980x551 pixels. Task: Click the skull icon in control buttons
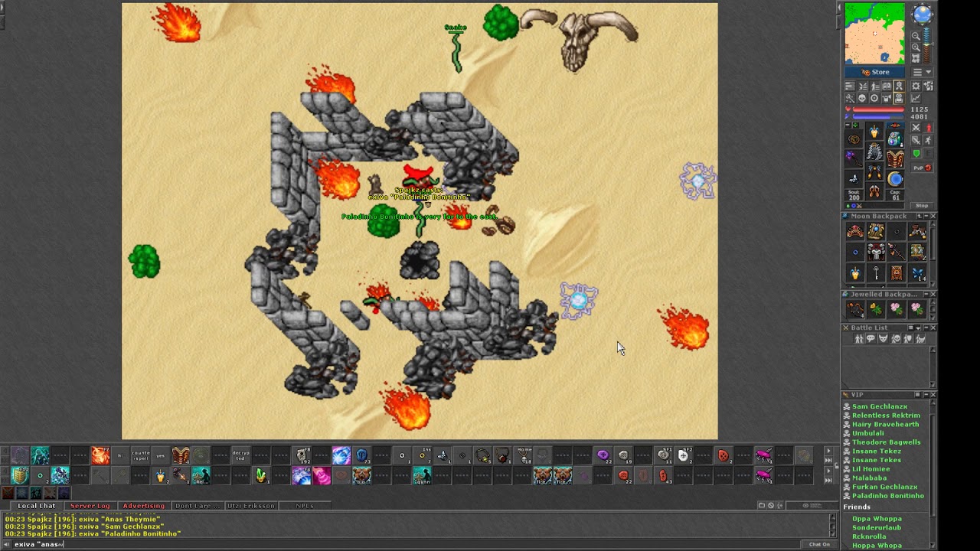(862, 97)
